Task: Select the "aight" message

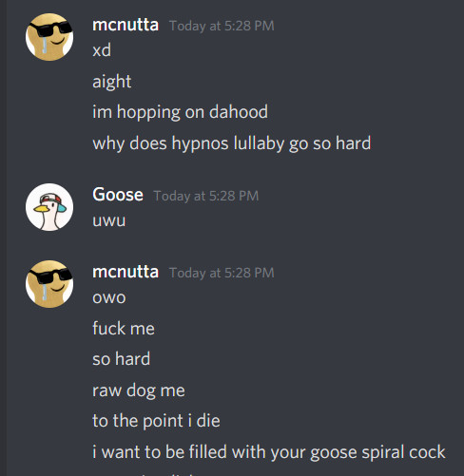Action: pyautogui.click(x=112, y=82)
